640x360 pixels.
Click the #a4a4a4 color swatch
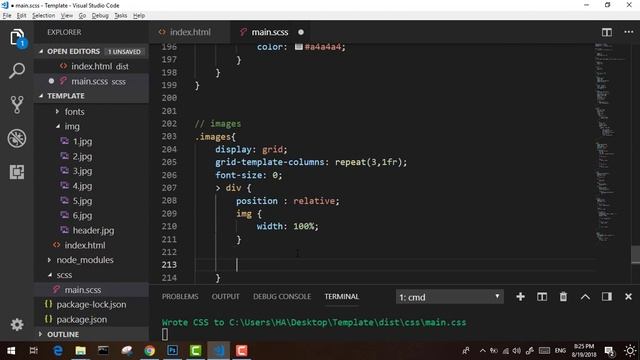pyautogui.click(x=299, y=47)
